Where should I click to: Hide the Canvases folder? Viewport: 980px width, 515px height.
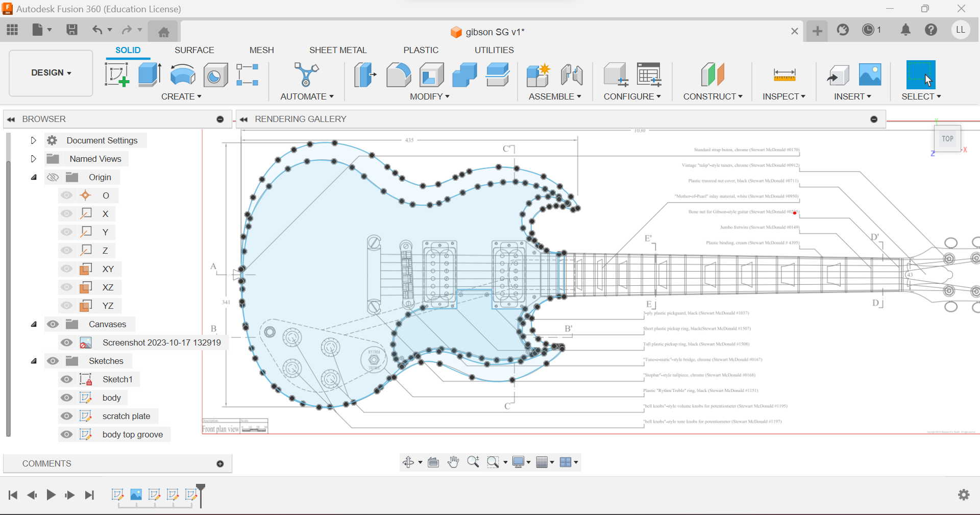point(53,324)
